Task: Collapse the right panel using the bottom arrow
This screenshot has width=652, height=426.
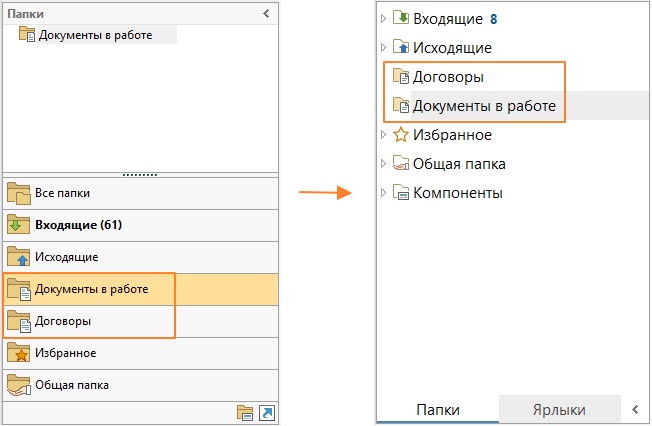Action: [x=635, y=409]
